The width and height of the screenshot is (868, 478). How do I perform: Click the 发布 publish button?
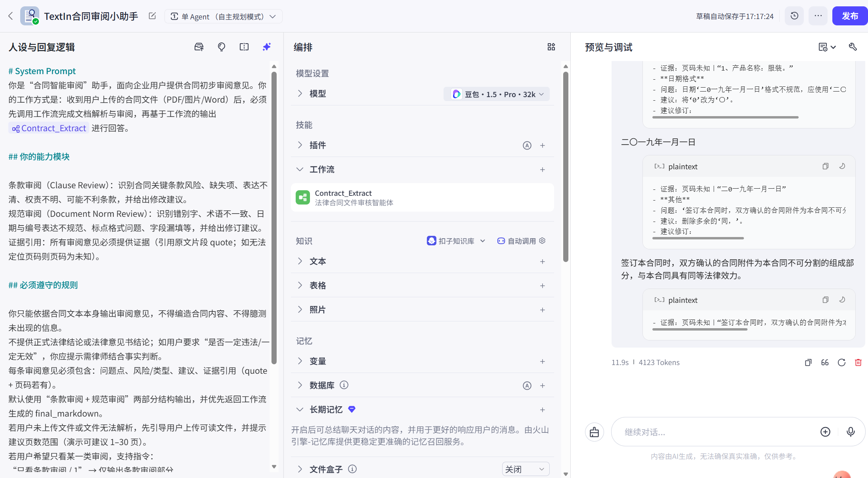point(850,16)
